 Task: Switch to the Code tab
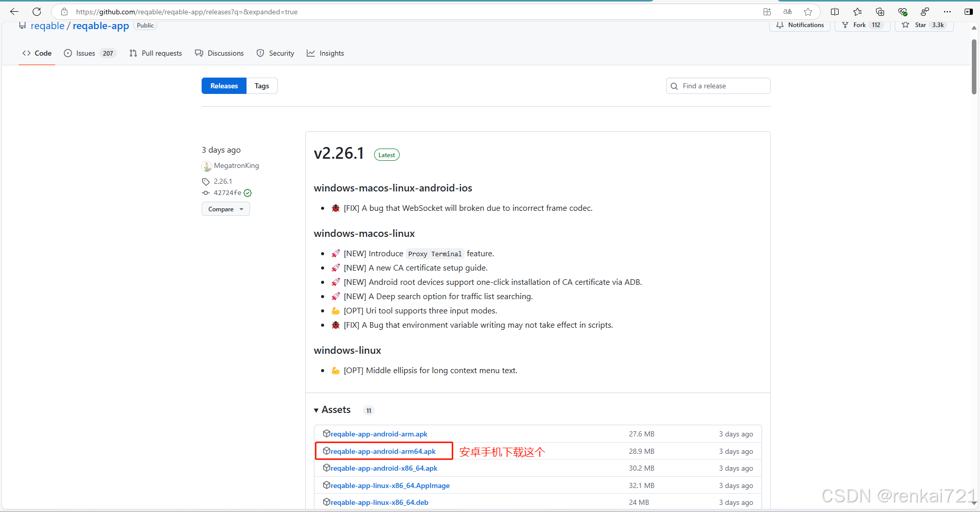37,53
